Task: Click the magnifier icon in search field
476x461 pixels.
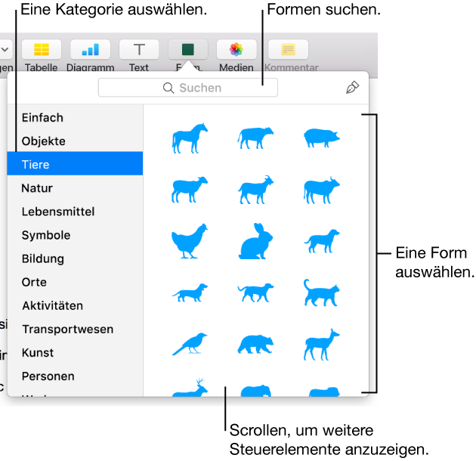Action: pyautogui.click(x=168, y=88)
